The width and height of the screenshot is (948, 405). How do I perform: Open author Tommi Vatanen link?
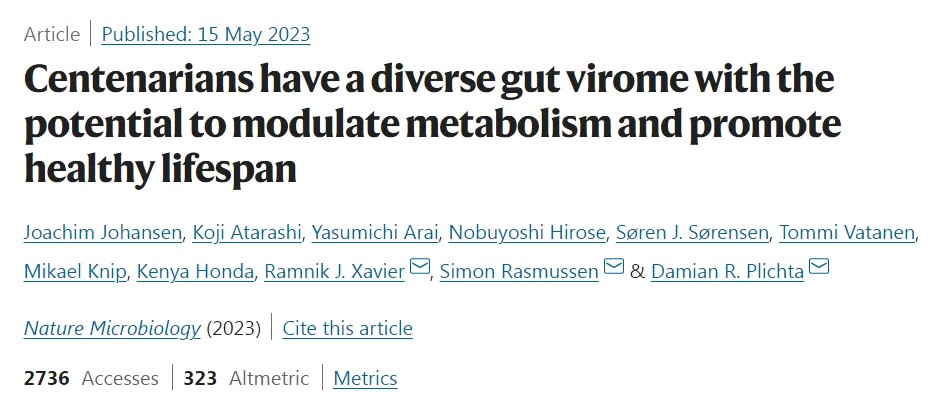point(846,233)
